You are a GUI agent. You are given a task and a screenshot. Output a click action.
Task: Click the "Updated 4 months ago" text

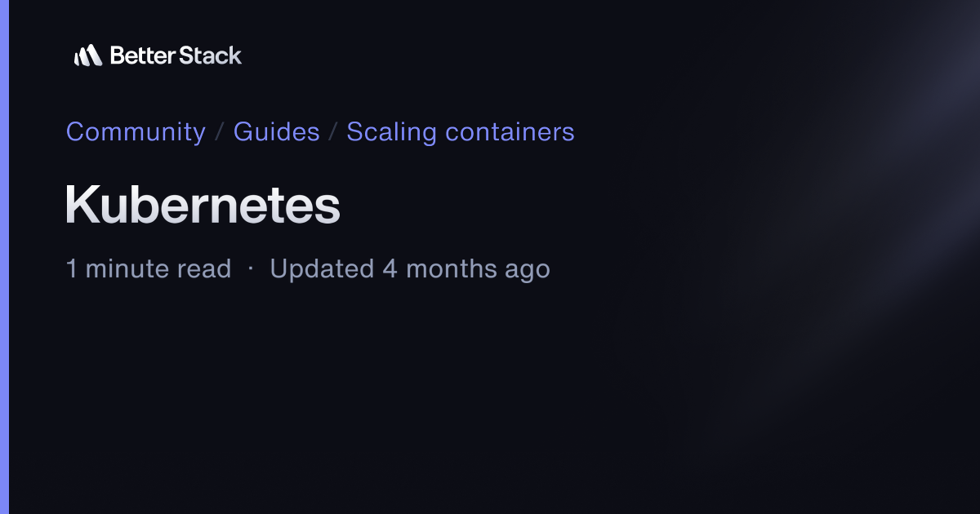(x=410, y=268)
